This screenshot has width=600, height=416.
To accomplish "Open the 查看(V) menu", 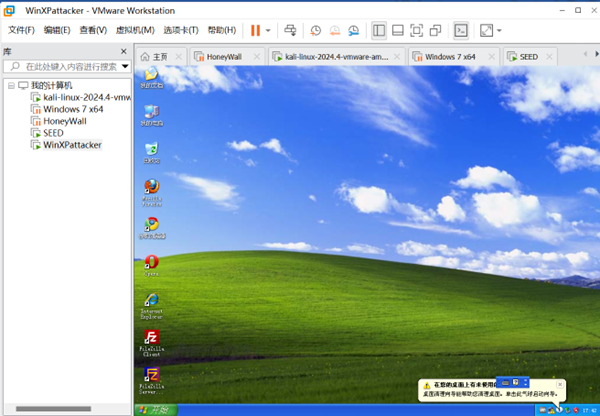I will coord(93,30).
